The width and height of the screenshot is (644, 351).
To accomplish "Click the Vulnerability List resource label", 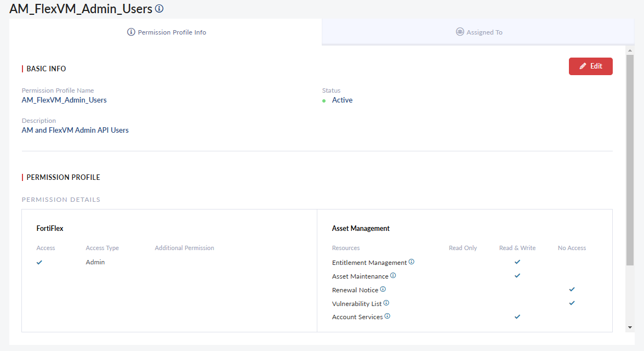I will coord(357,304).
